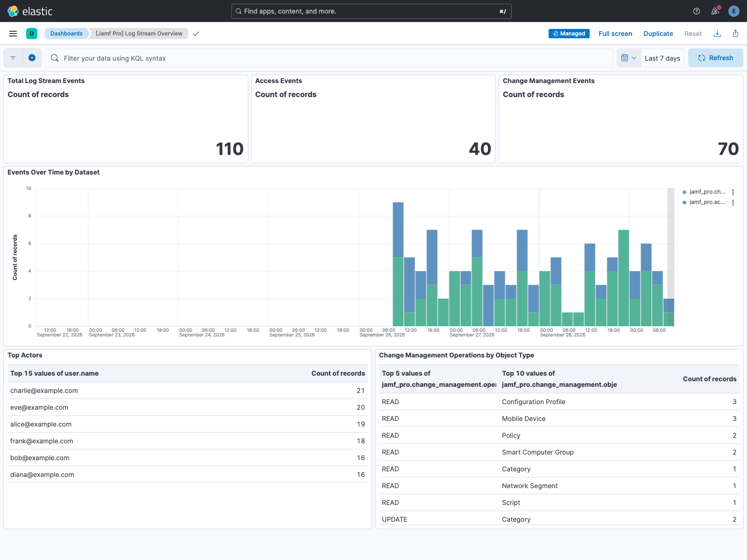Open the filter menu icon
747x560 pixels.
pos(13,58)
